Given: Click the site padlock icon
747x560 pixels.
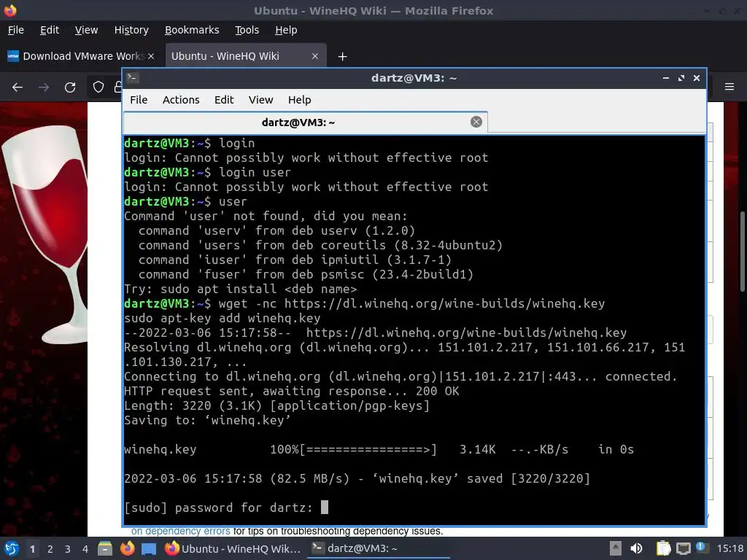Looking at the screenshot, I should coord(117,87).
